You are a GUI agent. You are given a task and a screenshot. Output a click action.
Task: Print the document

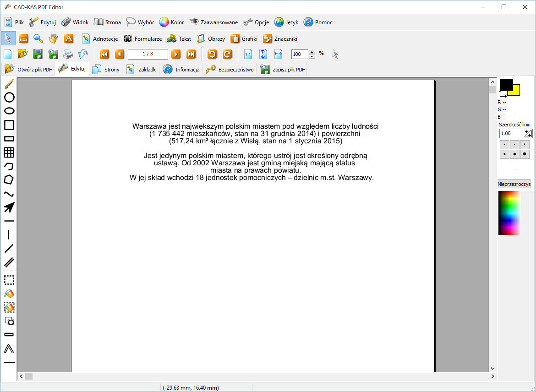point(68,54)
